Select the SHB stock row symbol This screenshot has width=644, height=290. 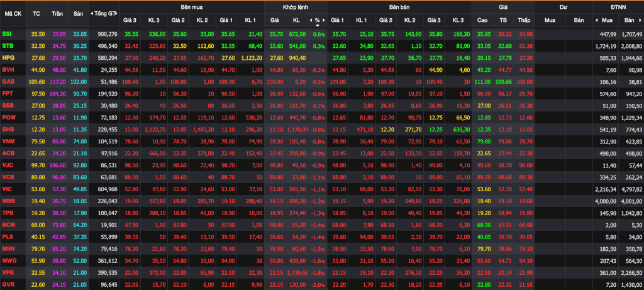[8, 130]
